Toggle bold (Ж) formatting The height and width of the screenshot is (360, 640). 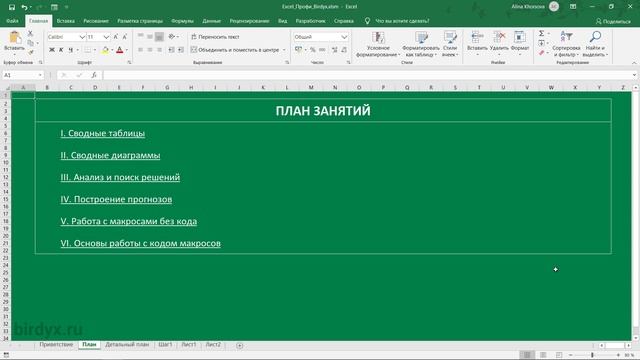click(x=52, y=50)
